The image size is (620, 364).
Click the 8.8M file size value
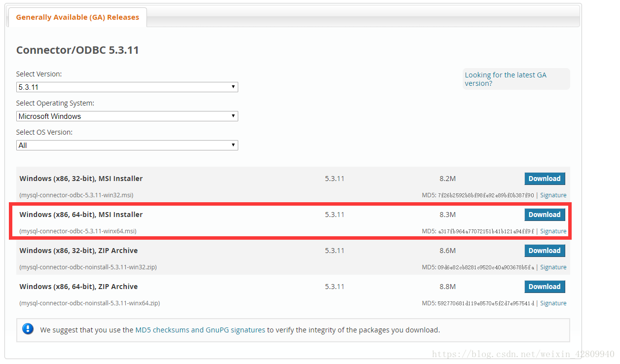point(447,287)
